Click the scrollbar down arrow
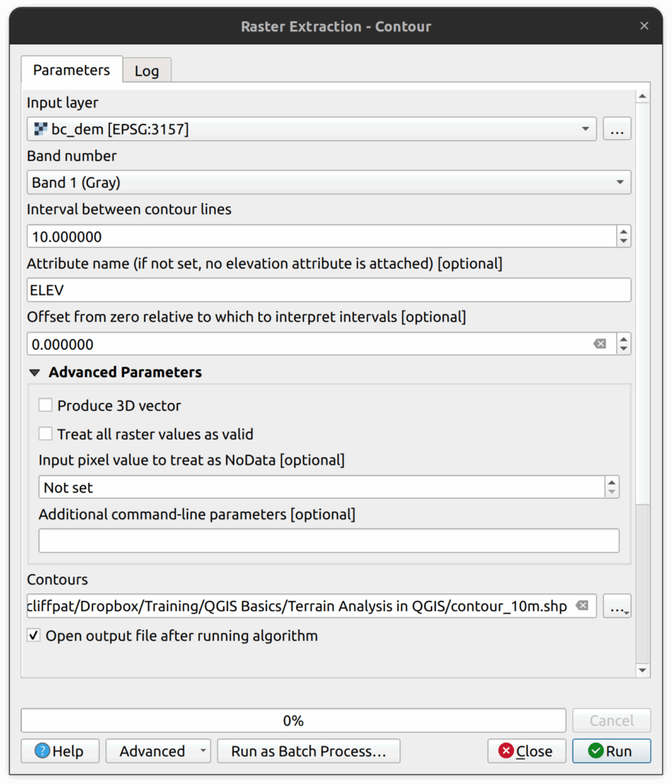Image resolution: width=672 pixels, height=784 pixels. (x=642, y=670)
